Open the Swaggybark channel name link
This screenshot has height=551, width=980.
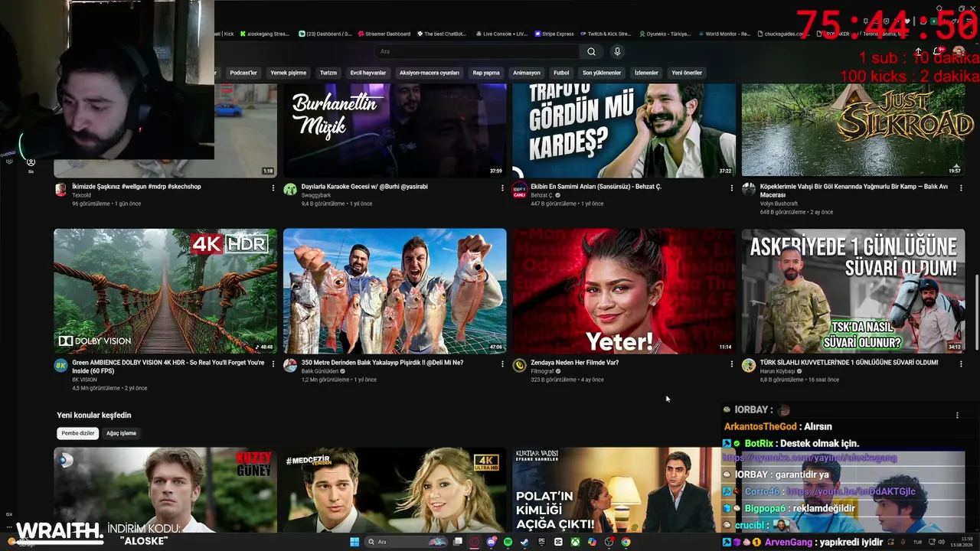(x=316, y=195)
